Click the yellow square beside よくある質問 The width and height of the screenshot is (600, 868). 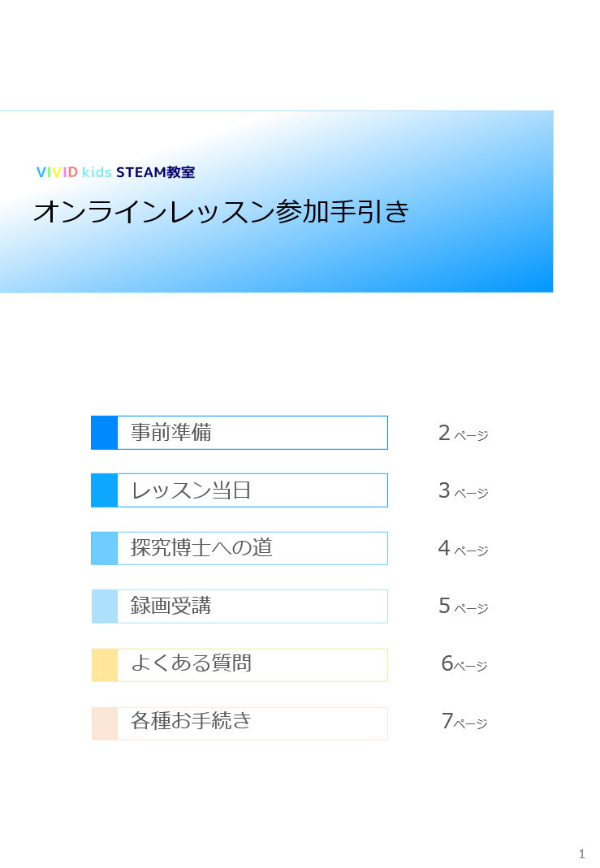(104, 665)
